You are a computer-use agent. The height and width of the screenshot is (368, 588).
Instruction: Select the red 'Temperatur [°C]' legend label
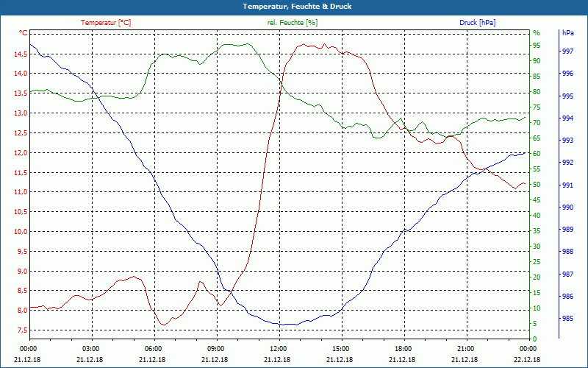(x=106, y=23)
